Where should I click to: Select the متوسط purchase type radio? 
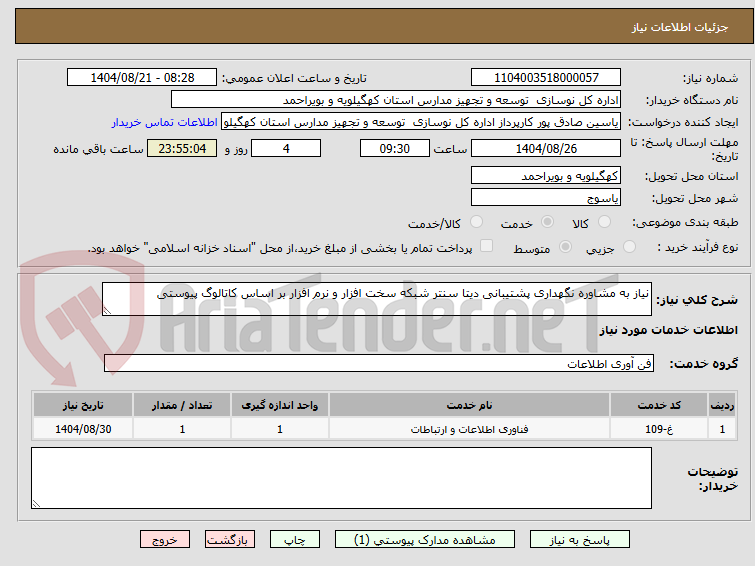(565, 247)
